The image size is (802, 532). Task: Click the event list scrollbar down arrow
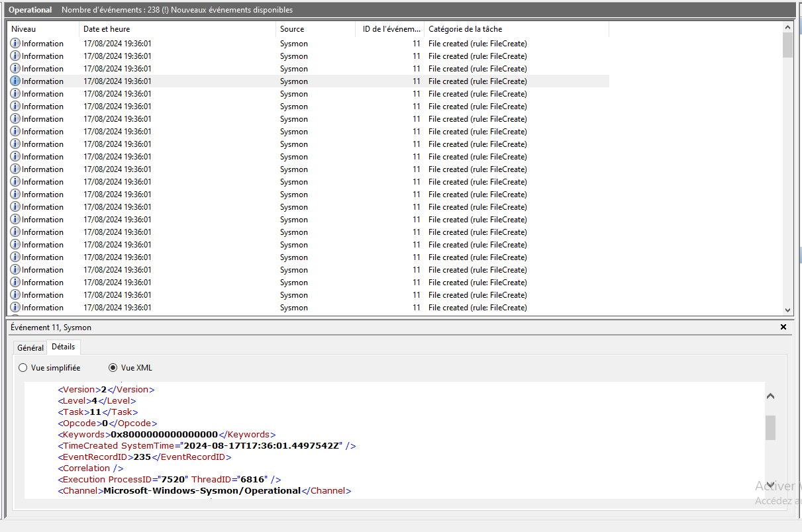pos(787,310)
